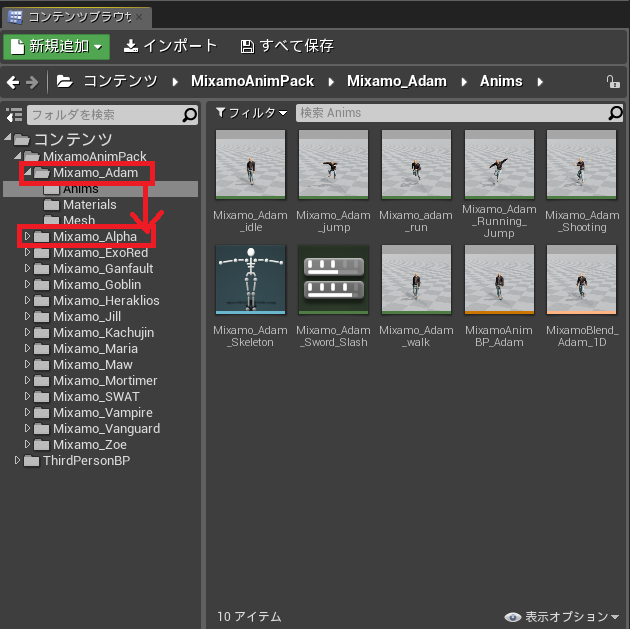Select the Mixamo_Heraklios folder
Viewport: 630px width, 629px height.
(96, 300)
